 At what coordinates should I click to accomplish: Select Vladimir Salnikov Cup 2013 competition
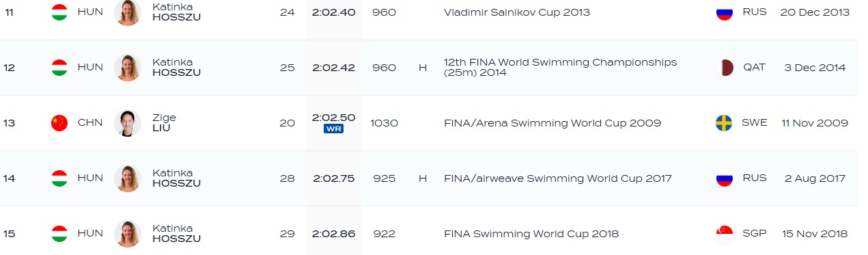[516, 12]
